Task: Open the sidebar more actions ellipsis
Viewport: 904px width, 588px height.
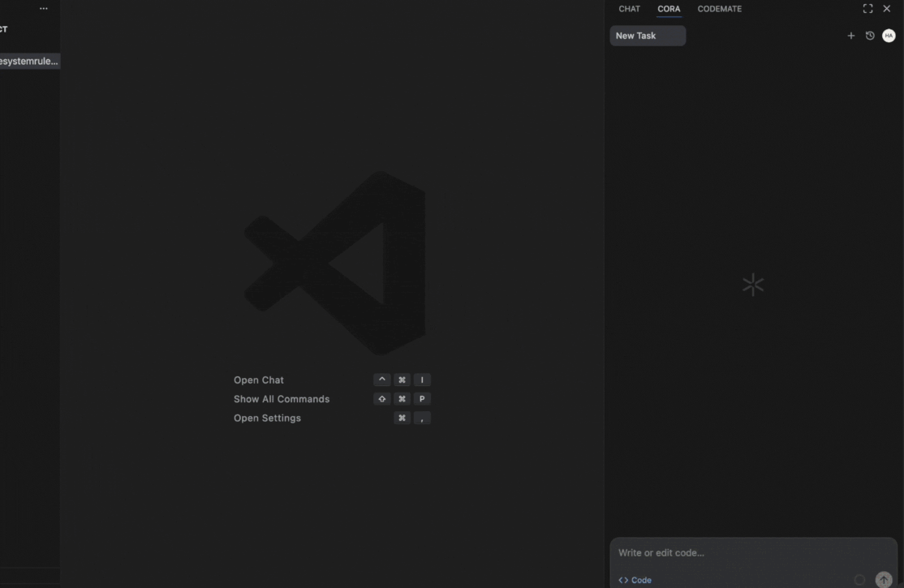Action: [44, 9]
